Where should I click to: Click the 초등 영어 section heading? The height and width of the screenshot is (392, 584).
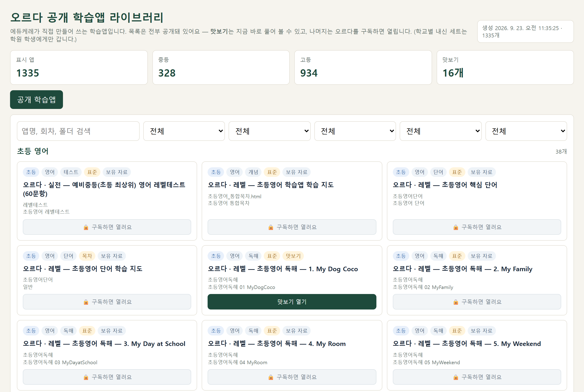tap(33, 151)
